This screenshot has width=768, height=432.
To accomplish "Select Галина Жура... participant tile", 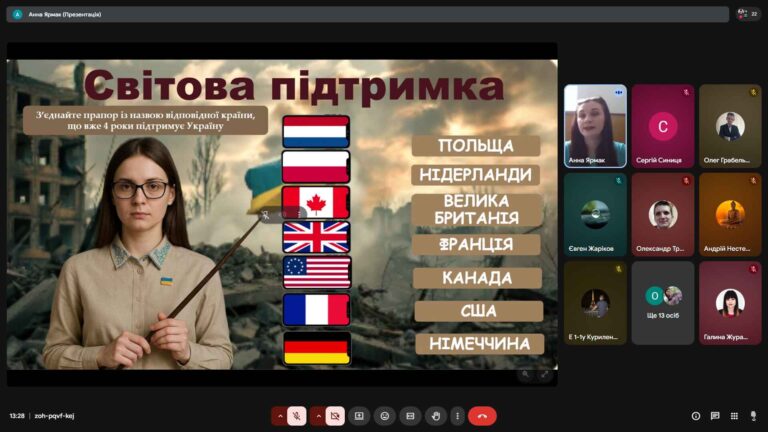I will [x=730, y=303].
